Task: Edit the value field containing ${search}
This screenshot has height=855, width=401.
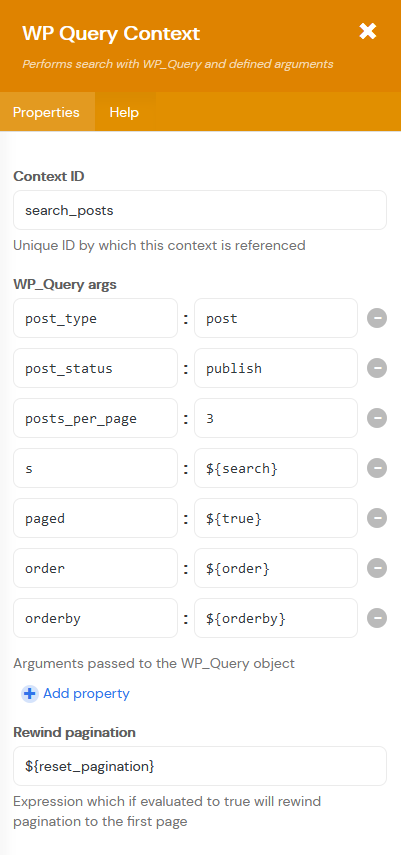Action: tap(276, 468)
